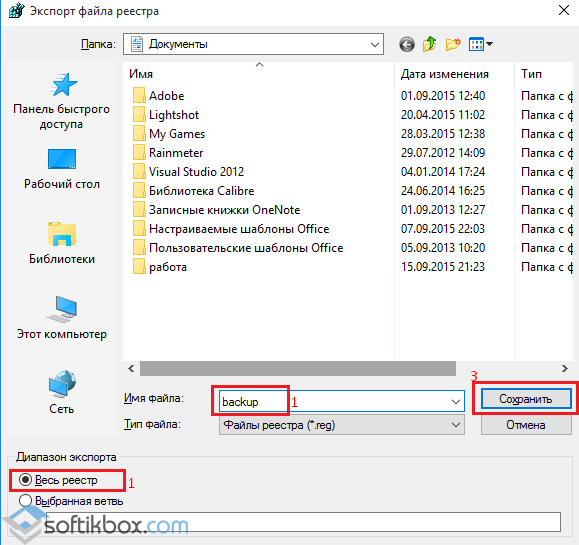Image resolution: width=579 pixels, height=545 pixels.
Task: Open Libraries in sidebar
Action: point(62,243)
